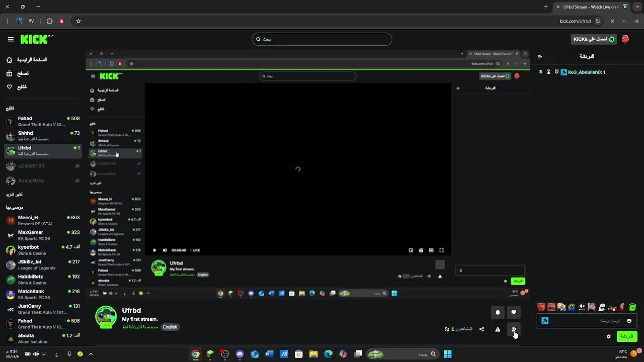Open HabibiBetz recommended channel

pos(43,280)
